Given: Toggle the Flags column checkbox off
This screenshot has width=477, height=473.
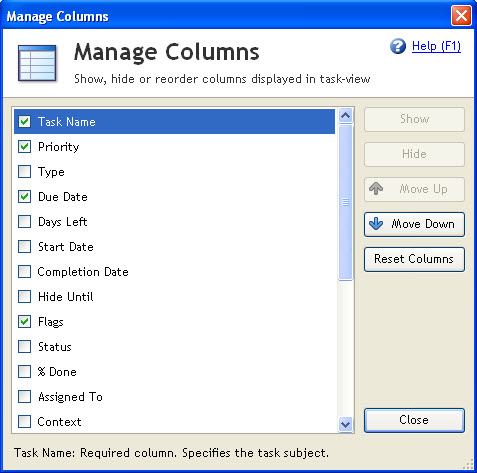Looking at the screenshot, I should point(24,322).
